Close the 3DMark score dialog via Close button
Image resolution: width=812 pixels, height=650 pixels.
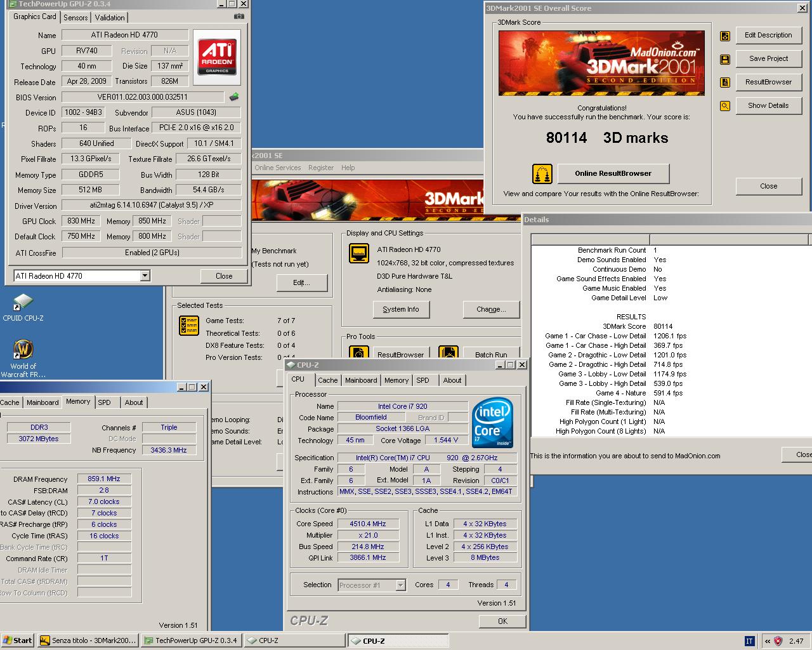(768, 186)
